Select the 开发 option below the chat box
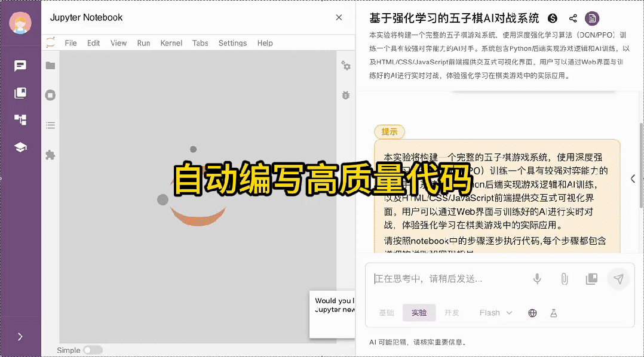The image size is (644, 357). point(452,312)
